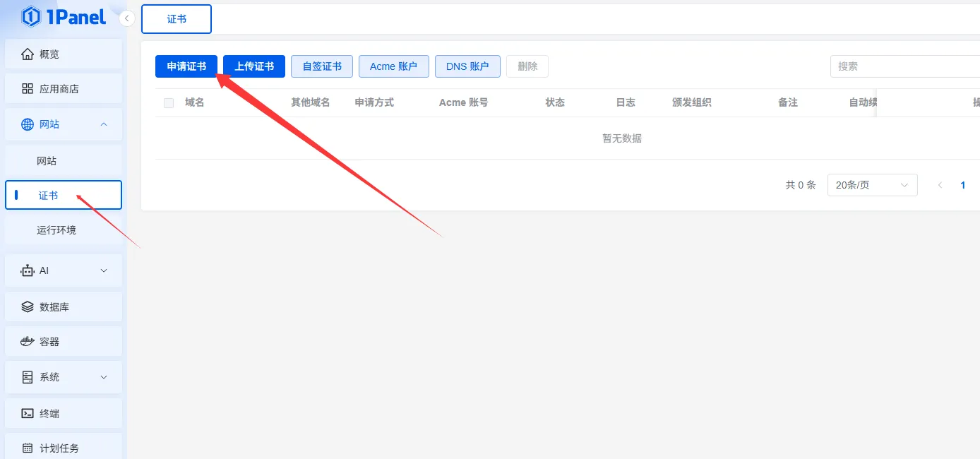Expand the 系统 menu chevron

(x=104, y=377)
